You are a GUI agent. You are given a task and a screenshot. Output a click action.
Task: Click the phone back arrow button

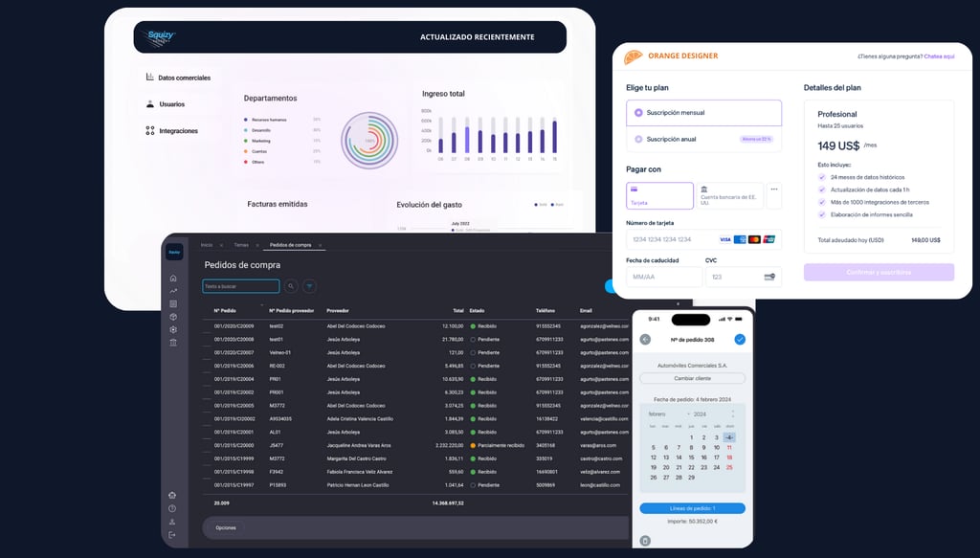click(645, 340)
